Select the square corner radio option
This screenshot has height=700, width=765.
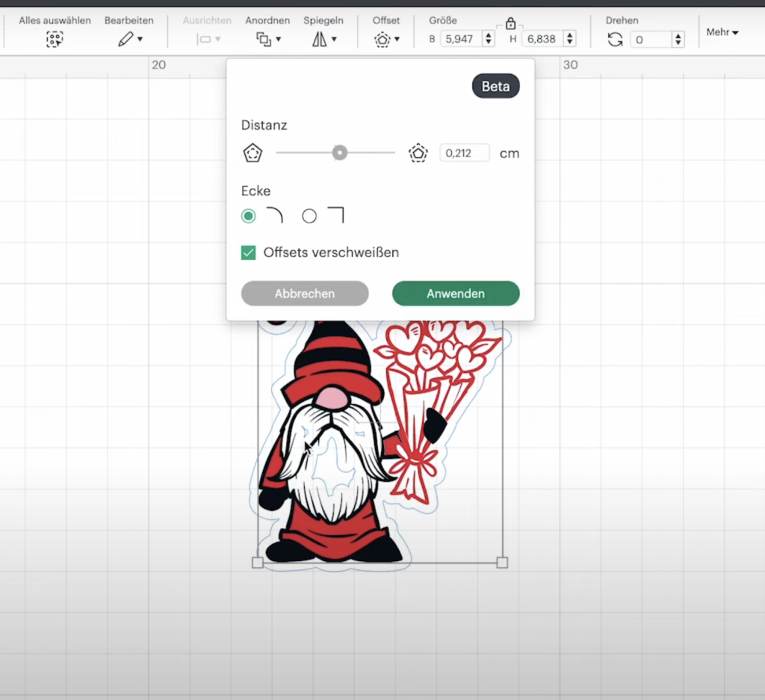coord(309,216)
